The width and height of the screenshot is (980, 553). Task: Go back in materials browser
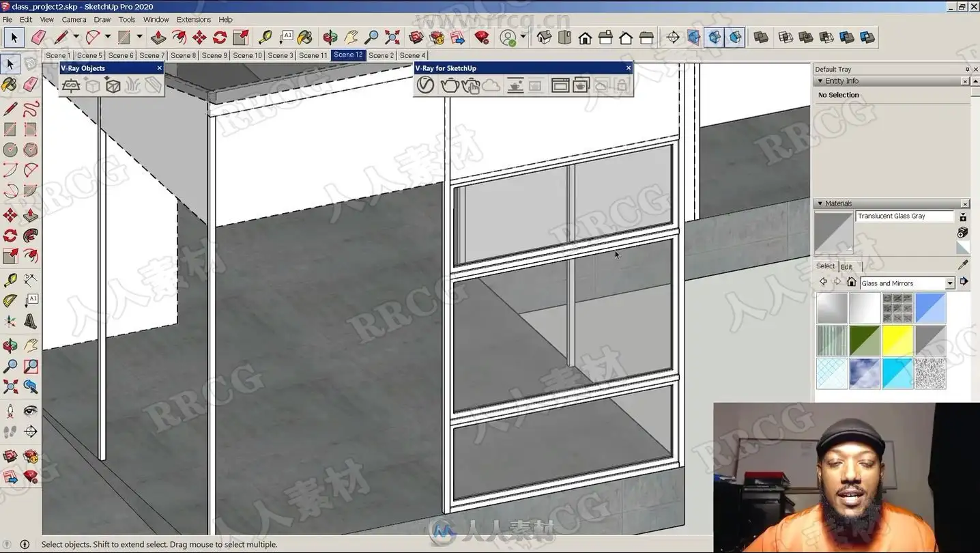click(823, 282)
